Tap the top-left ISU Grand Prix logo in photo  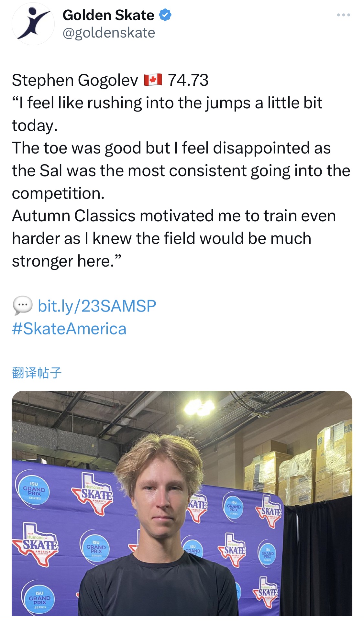34,491
